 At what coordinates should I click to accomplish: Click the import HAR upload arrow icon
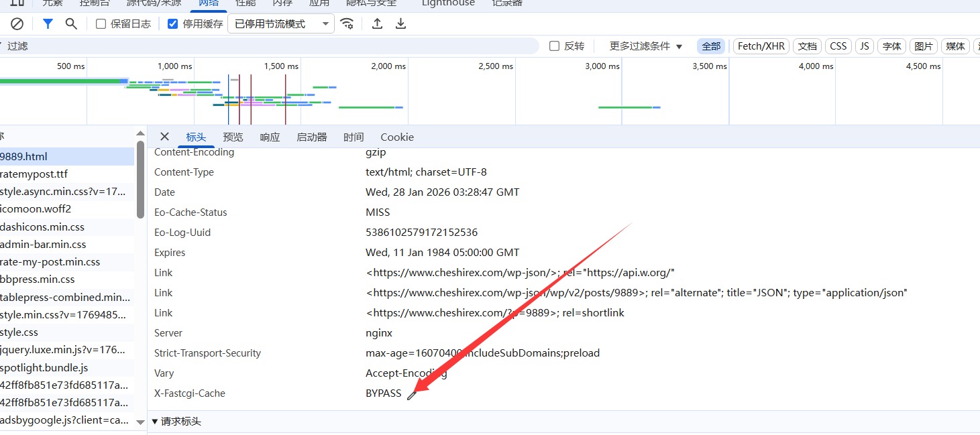[378, 24]
